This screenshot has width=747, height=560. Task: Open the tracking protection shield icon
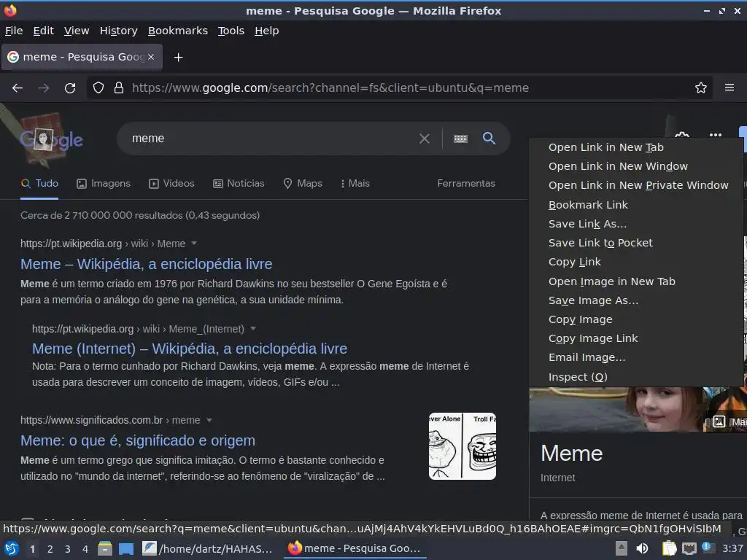(98, 87)
